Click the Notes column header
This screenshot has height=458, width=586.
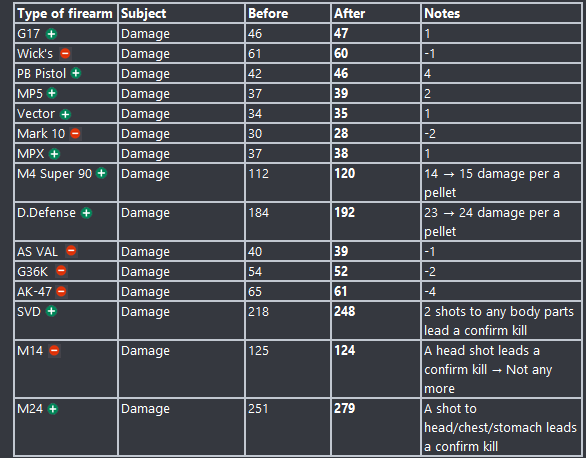442,13
